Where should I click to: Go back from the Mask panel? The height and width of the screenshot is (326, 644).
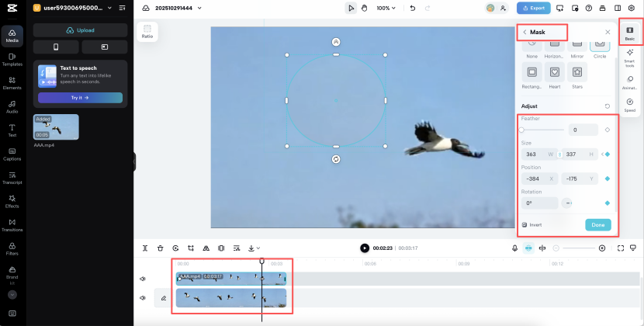pyautogui.click(x=525, y=32)
